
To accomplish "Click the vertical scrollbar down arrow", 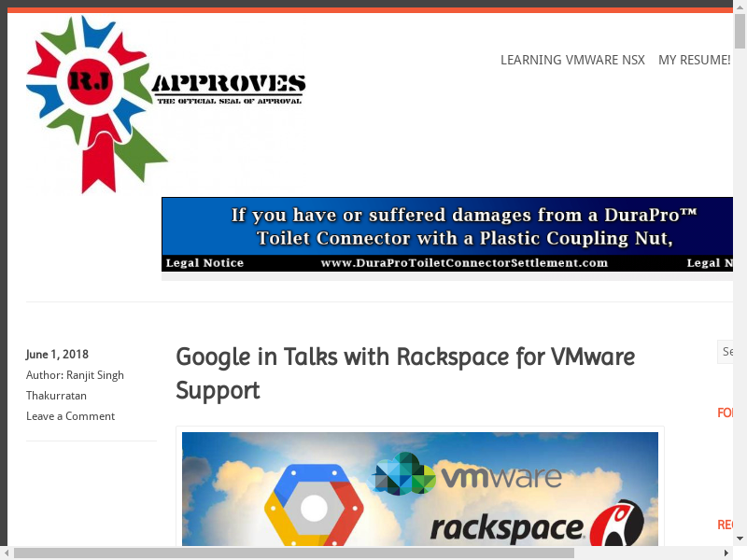I will 740,539.
